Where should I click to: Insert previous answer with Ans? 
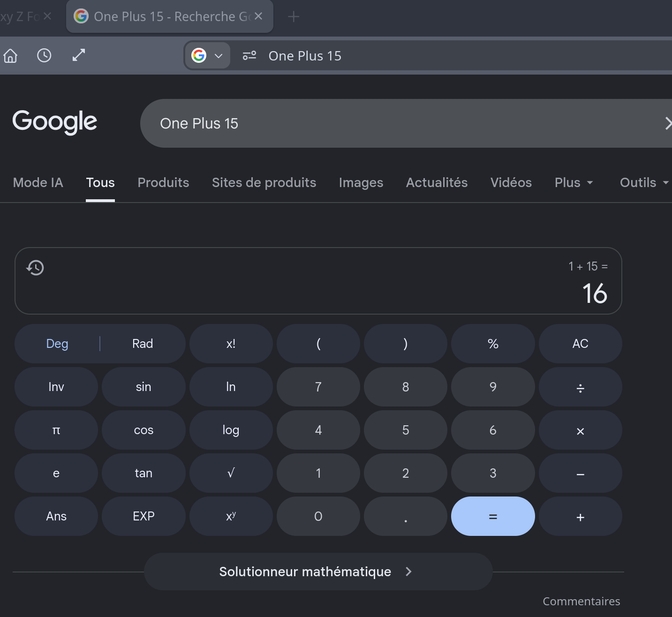pos(56,516)
